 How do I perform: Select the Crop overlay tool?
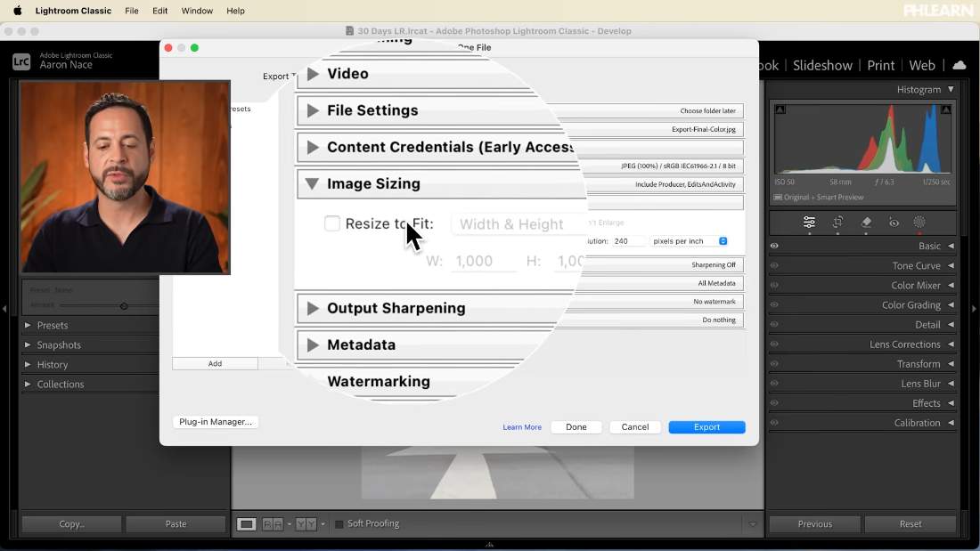pos(837,223)
